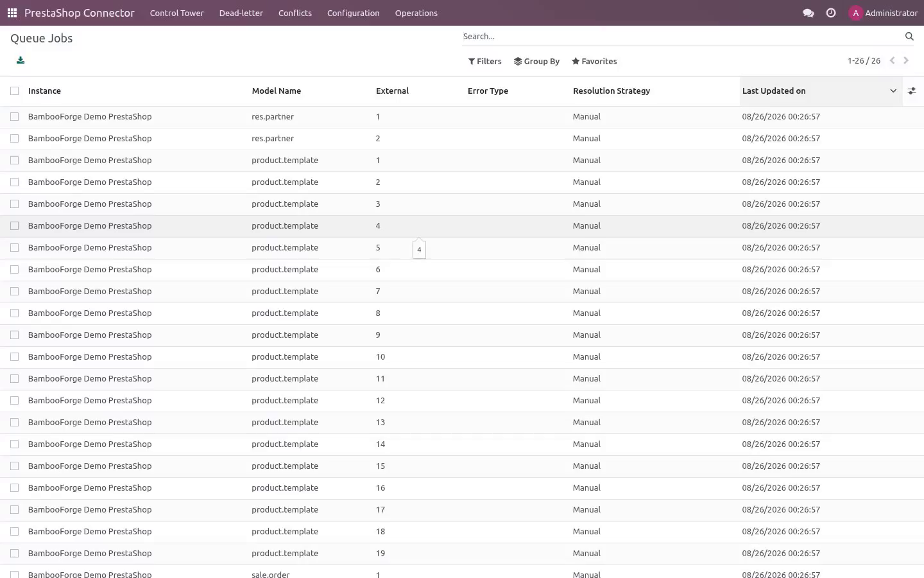Sort by the Instance column header
The height and width of the screenshot is (578, 924).
coord(137,91)
